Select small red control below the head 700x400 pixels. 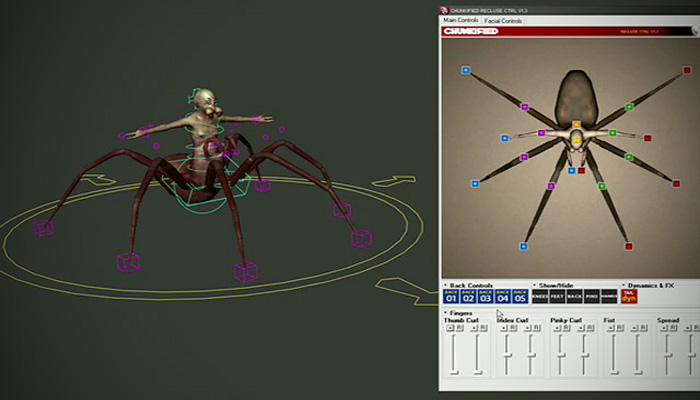pyautogui.click(x=581, y=171)
